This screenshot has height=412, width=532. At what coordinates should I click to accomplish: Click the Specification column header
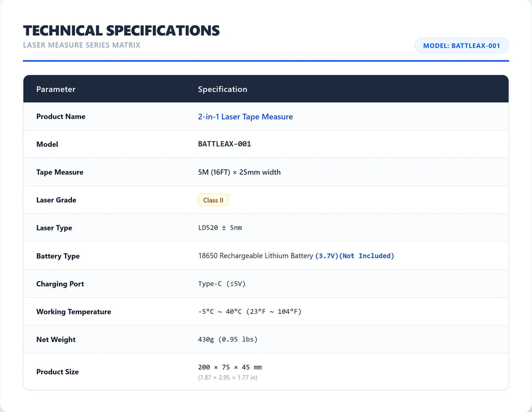(x=223, y=89)
